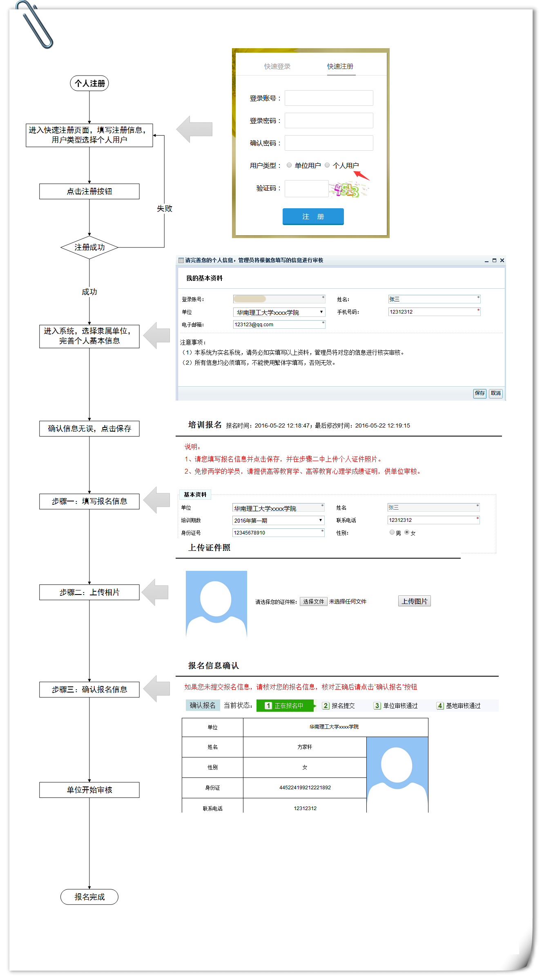Choose 男 gender radio option
Screen dimensions: 542x980
coord(392,532)
